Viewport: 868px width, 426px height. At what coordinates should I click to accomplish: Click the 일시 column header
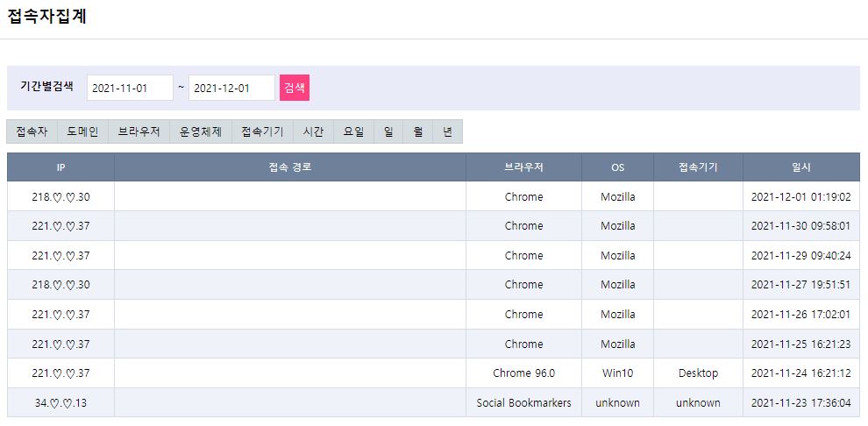click(x=801, y=167)
